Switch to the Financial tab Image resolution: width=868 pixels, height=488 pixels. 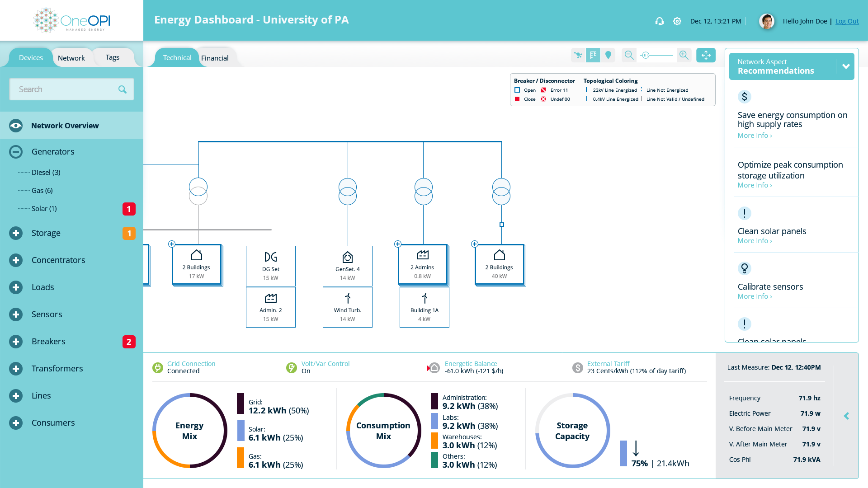coord(215,58)
